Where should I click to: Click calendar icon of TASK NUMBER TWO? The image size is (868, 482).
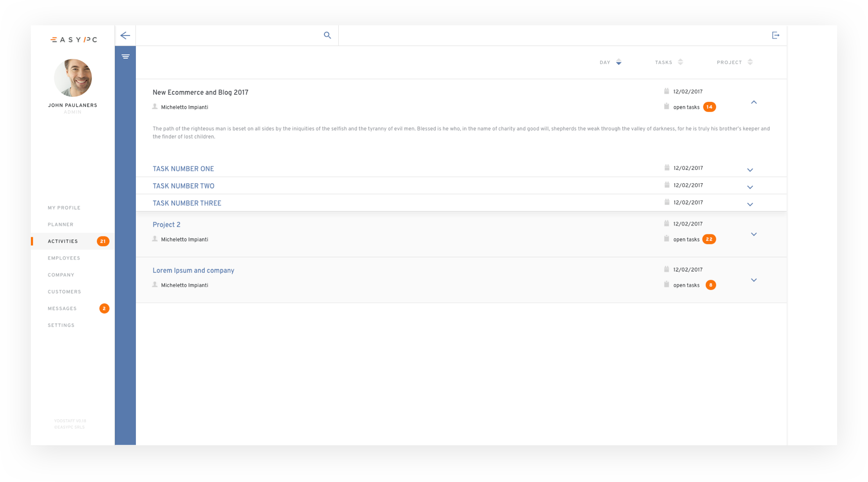pyautogui.click(x=667, y=185)
